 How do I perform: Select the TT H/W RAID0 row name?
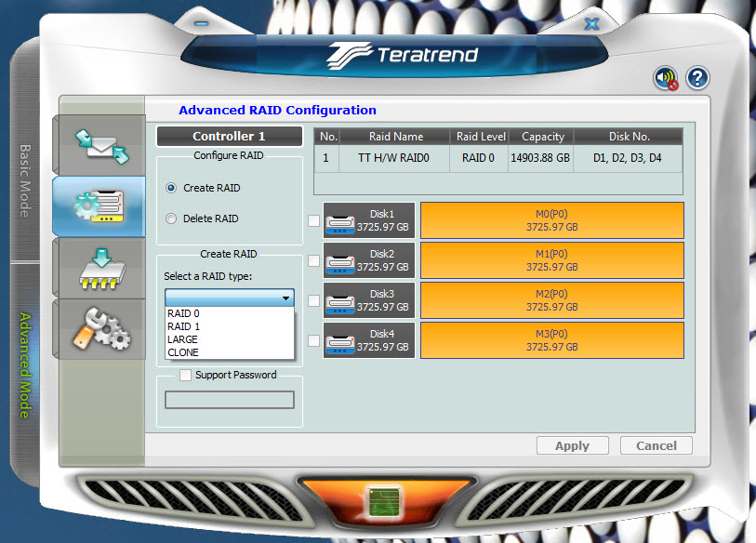[x=393, y=158]
